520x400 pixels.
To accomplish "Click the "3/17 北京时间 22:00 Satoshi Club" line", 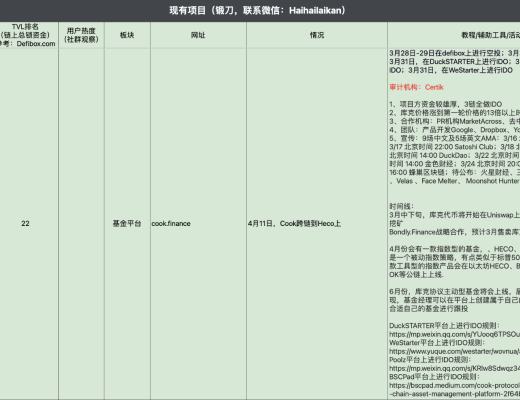I will click(454, 147).
